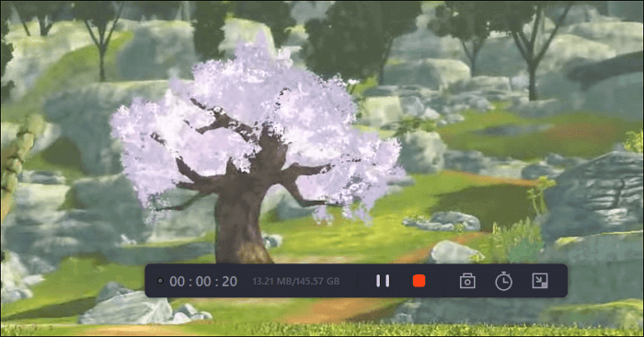
Task: Open the timed recording stopwatch icon
Action: click(x=503, y=282)
